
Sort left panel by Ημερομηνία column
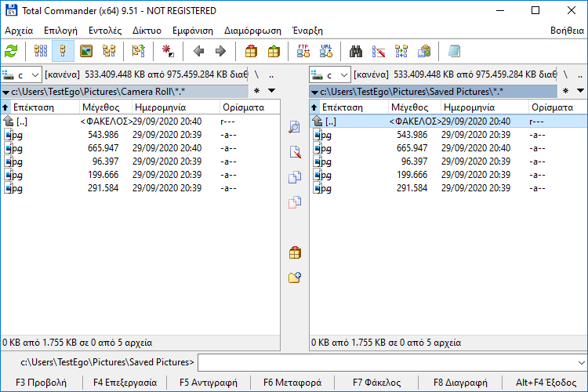[176, 107]
